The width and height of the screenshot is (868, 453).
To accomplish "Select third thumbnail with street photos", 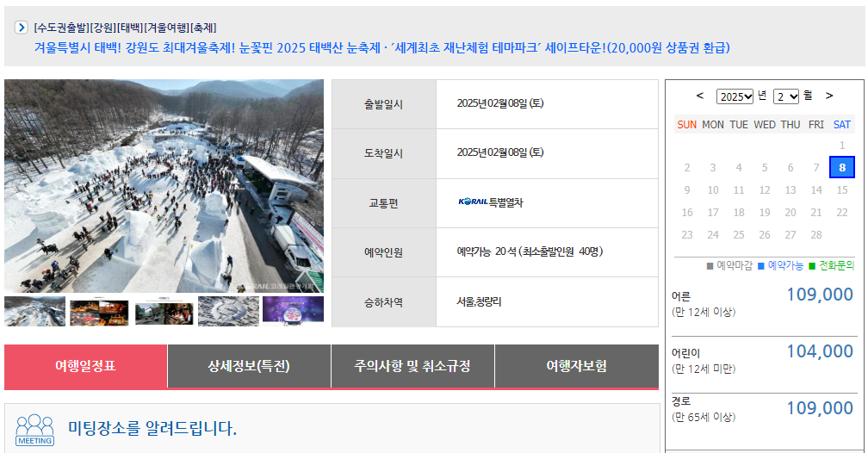I will [x=164, y=311].
